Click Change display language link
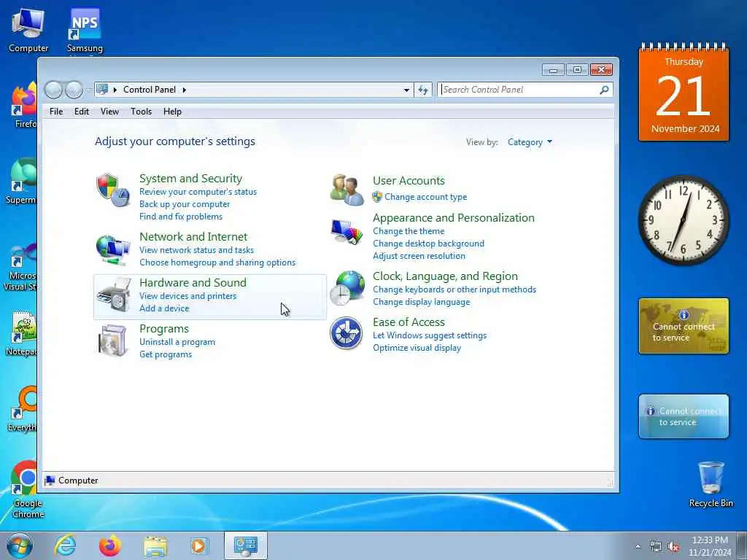The height and width of the screenshot is (560, 747). [x=421, y=302]
